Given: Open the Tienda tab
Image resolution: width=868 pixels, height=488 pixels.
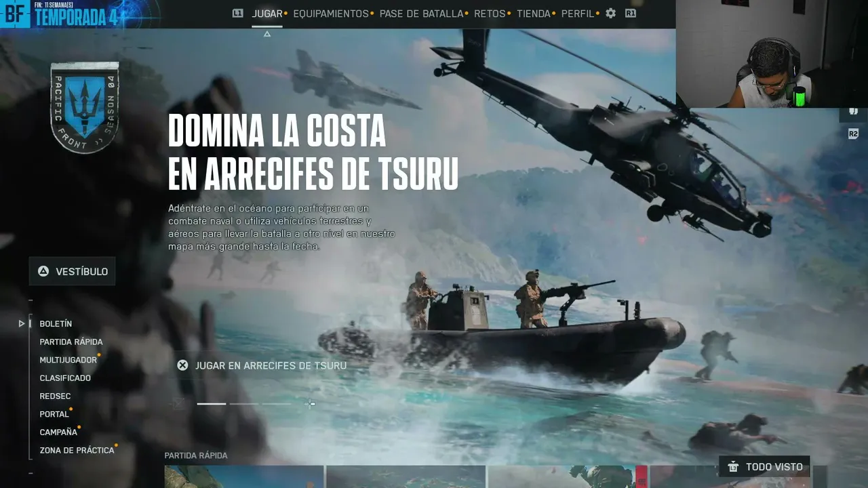Looking at the screenshot, I should 534,14.
